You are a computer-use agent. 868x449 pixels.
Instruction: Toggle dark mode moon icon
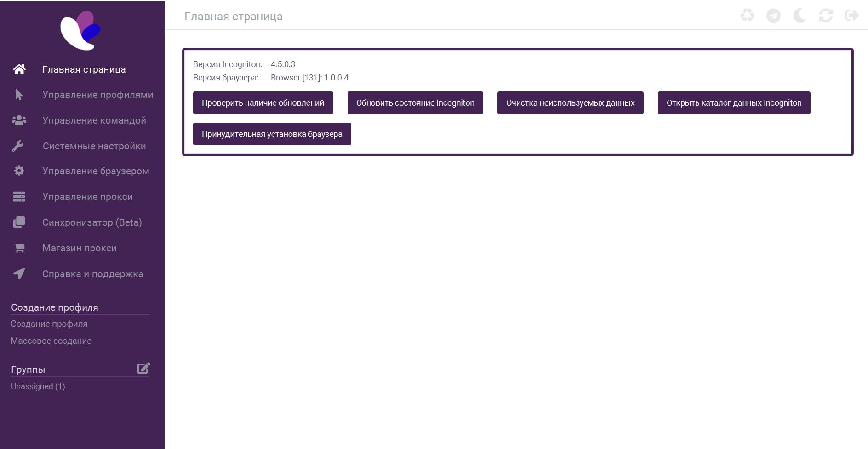799,16
